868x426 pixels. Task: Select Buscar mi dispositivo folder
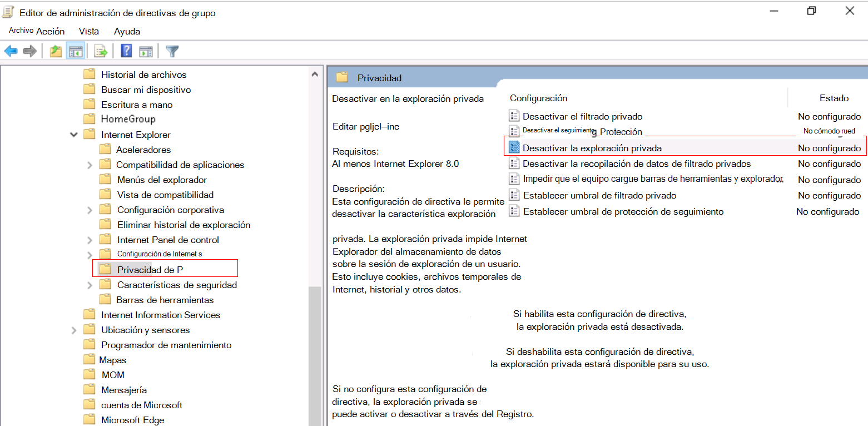point(146,89)
